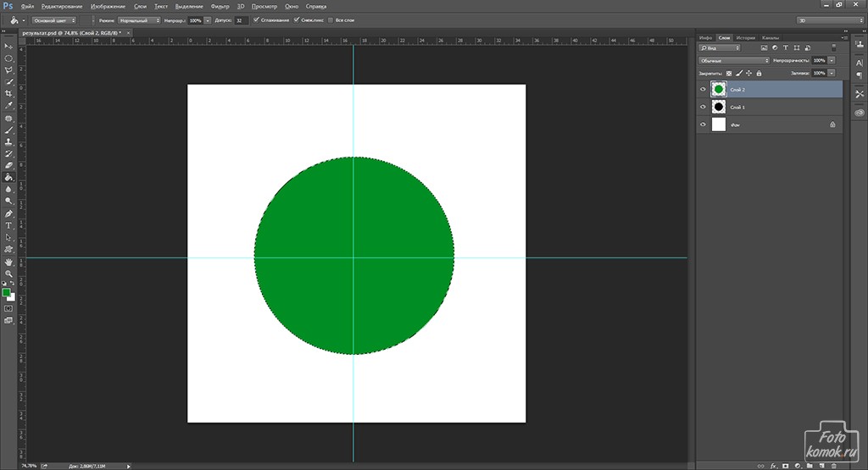This screenshot has width=868, height=470.
Task: Select the Hand tool
Action: (x=8, y=262)
